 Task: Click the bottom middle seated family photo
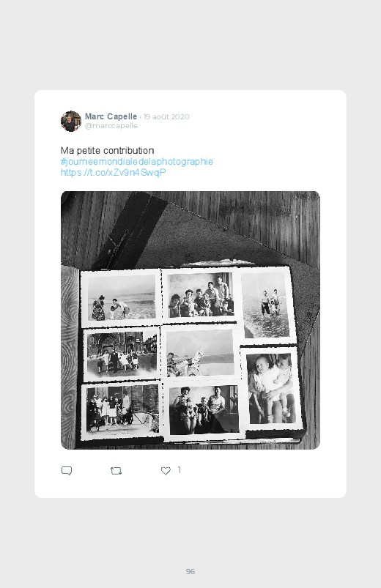(204, 410)
